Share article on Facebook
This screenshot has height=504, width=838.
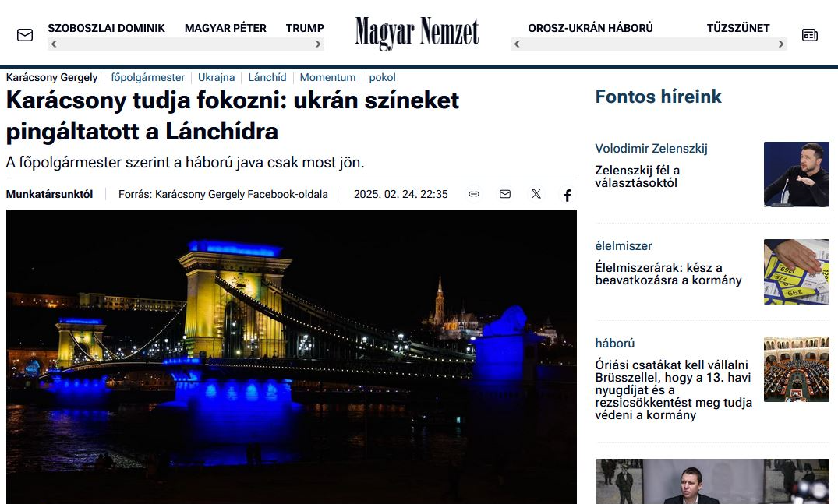click(568, 195)
